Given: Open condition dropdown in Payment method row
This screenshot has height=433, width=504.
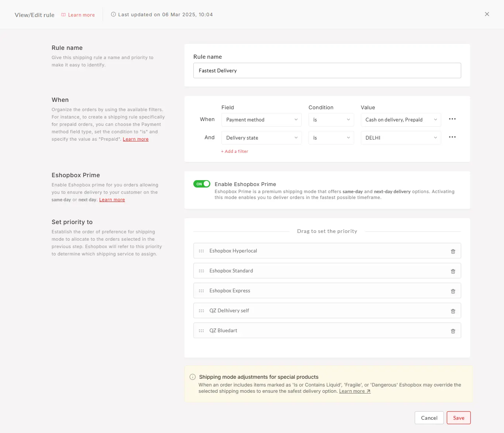Looking at the screenshot, I should (331, 120).
